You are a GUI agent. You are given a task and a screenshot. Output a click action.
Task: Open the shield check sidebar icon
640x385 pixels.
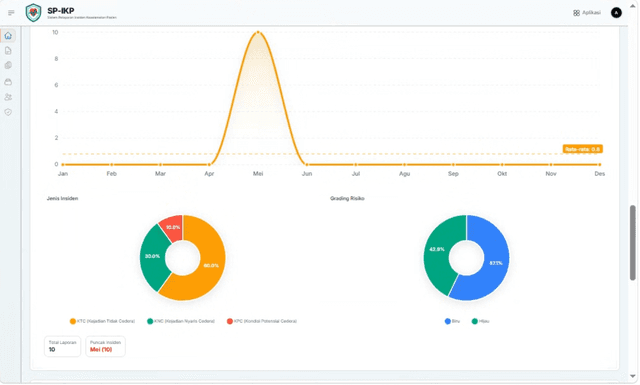coord(8,112)
